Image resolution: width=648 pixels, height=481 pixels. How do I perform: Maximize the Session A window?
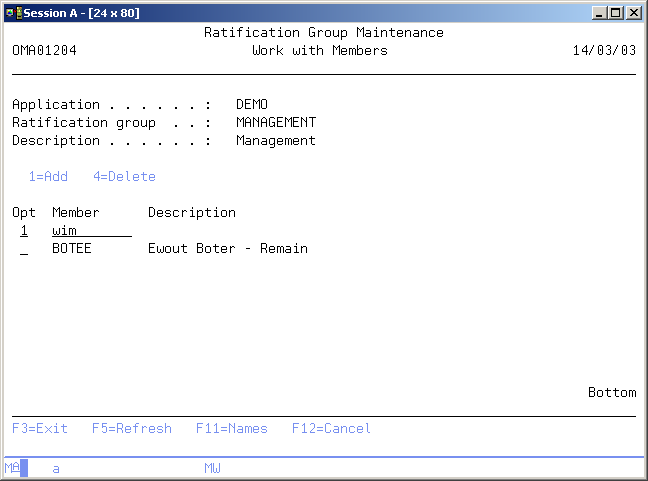tap(616, 13)
